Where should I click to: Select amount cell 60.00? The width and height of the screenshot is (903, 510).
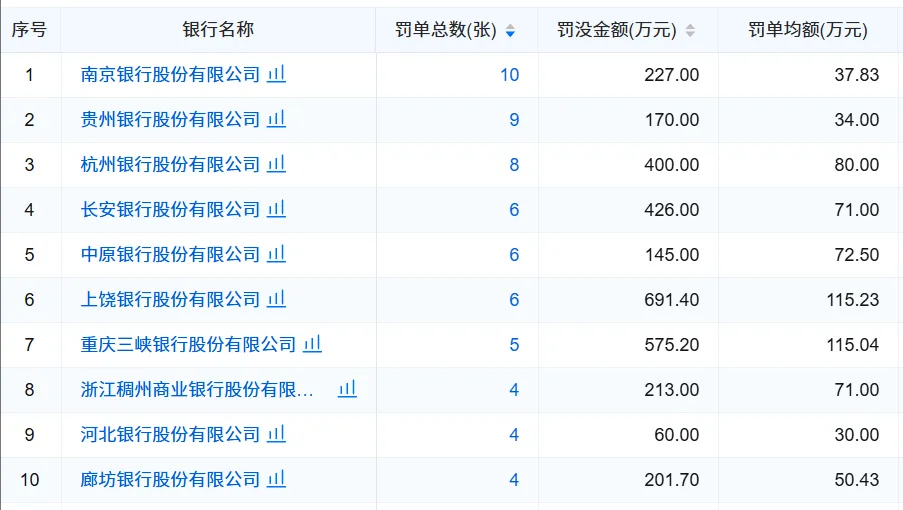click(677, 435)
